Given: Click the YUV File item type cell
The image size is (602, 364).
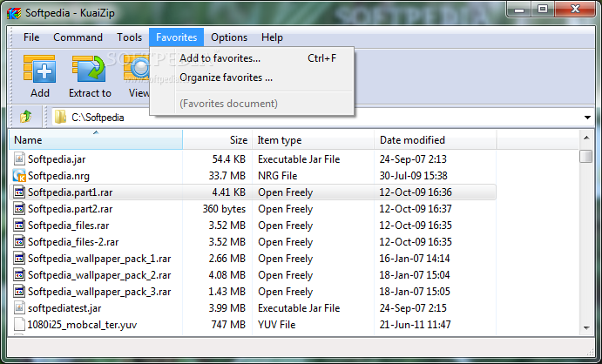Looking at the screenshot, I should click(276, 325).
